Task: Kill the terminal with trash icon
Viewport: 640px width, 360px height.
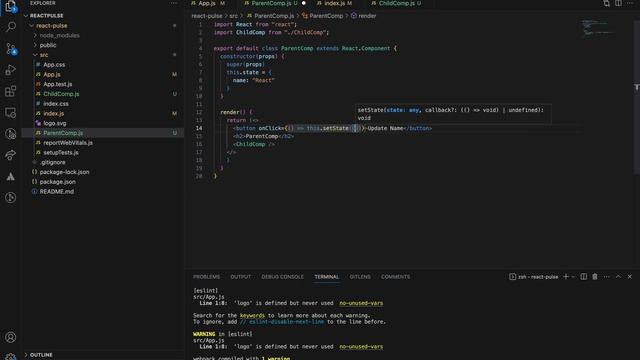Action: click(x=595, y=277)
